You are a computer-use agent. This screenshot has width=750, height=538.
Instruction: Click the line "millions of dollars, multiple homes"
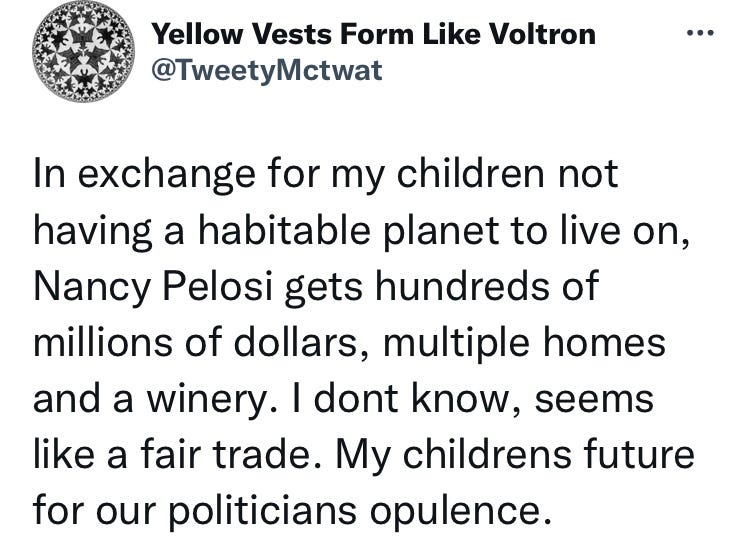[349, 342]
